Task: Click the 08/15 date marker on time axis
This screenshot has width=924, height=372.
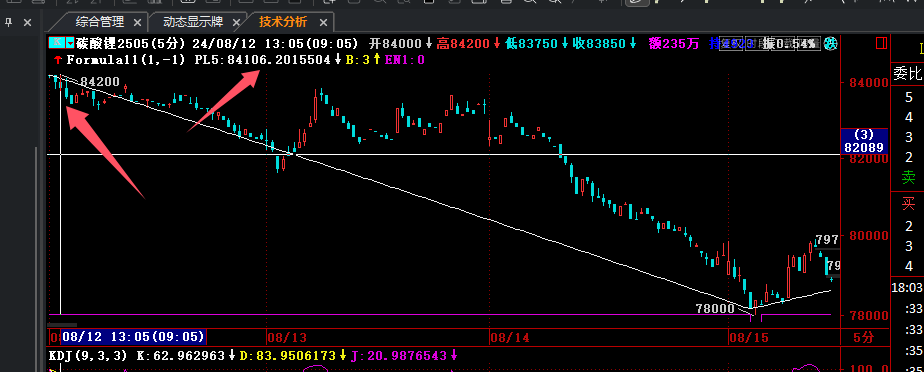Action: click(x=748, y=338)
